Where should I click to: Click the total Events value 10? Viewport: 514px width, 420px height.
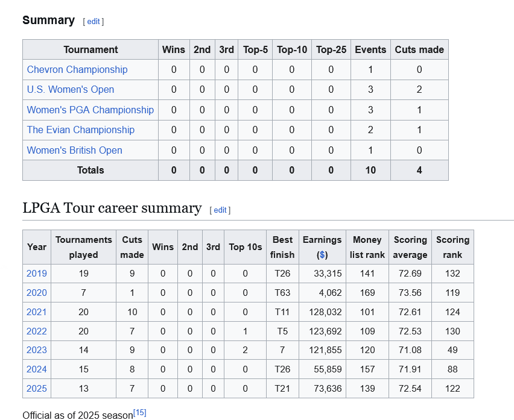[x=370, y=171]
